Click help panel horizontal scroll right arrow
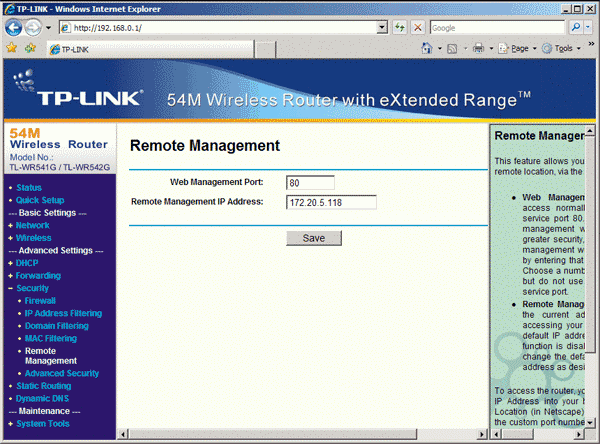This screenshot has width=600, height=444. coord(579,434)
